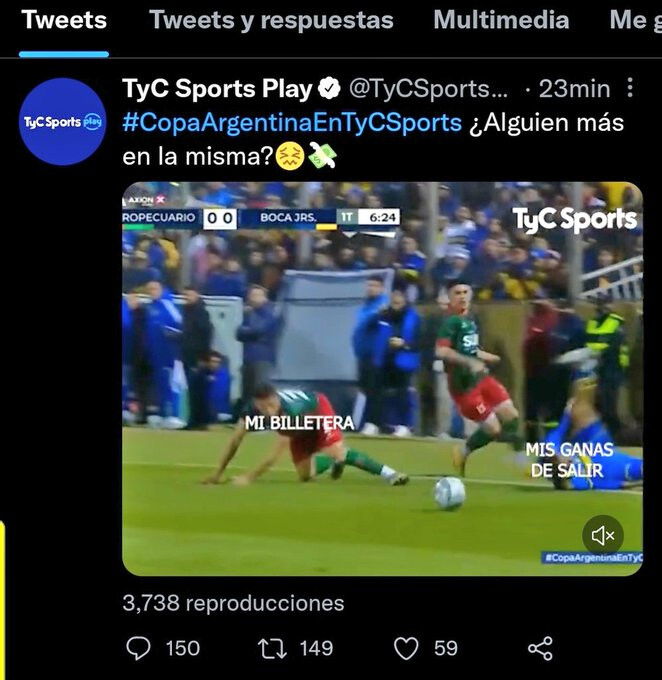Open the three-dot more options menu
The width and height of the screenshot is (662, 680).
click(x=630, y=88)
